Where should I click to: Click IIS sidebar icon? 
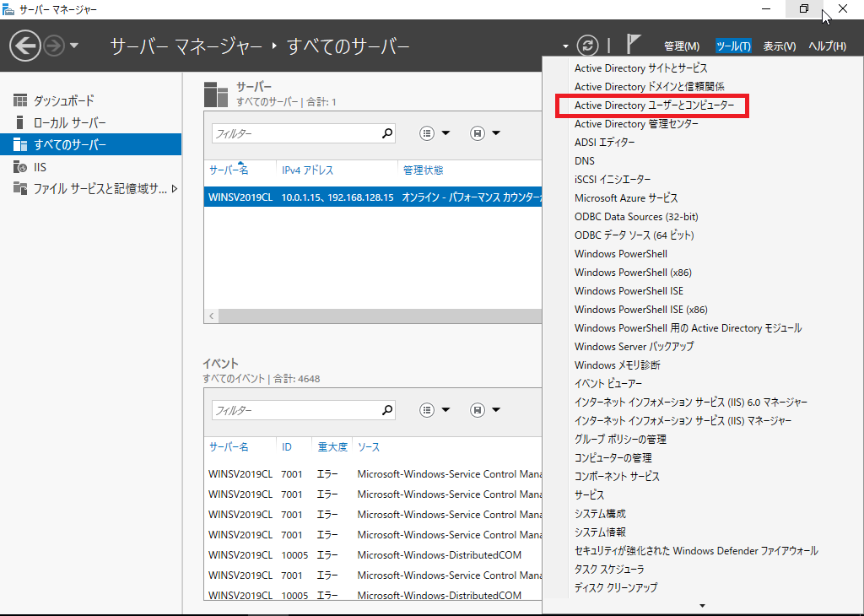click(20, 167)
